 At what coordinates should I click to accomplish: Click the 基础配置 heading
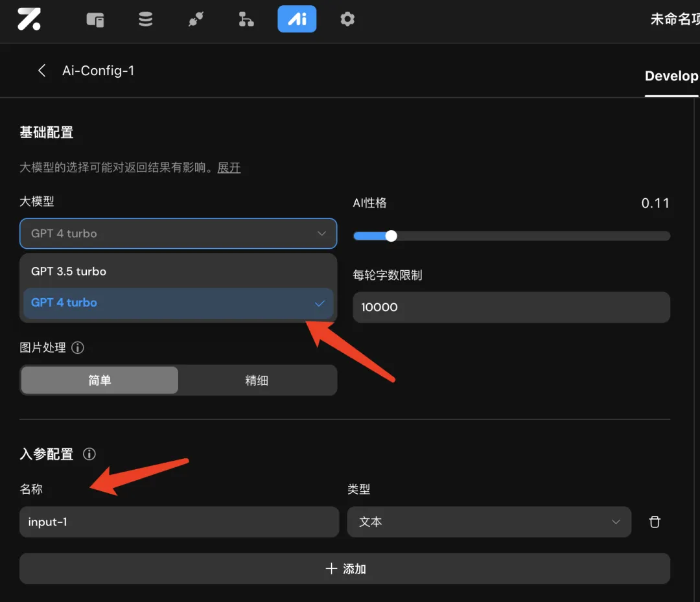pyautogui.click(x=47, y=133)
